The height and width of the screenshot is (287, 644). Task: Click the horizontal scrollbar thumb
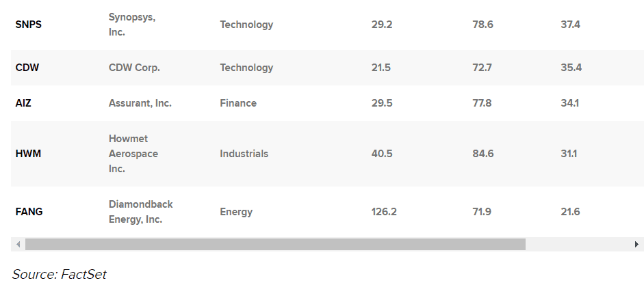(274, 244)
